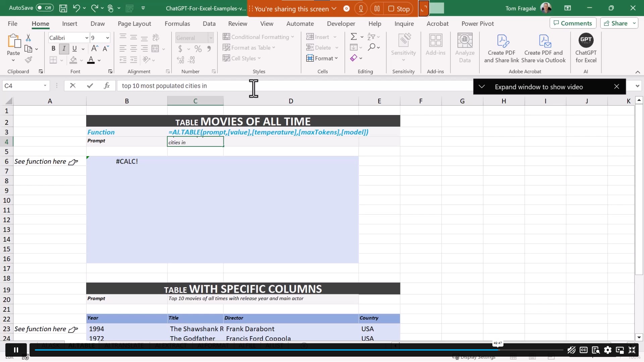Toggle bold formatting

[53, 49]
